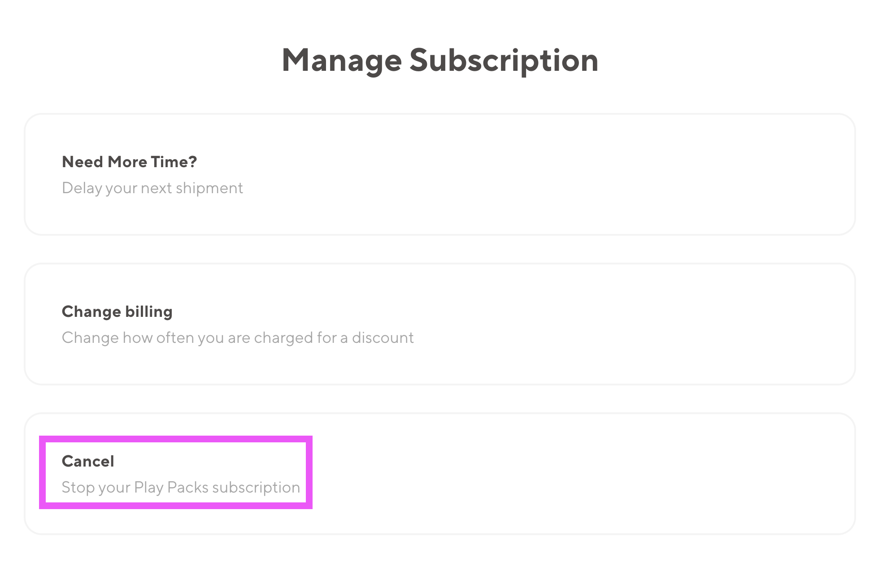883x588 pixels.
Task: Click the bold "Cancel" title
Action: (x=88, y=461)
